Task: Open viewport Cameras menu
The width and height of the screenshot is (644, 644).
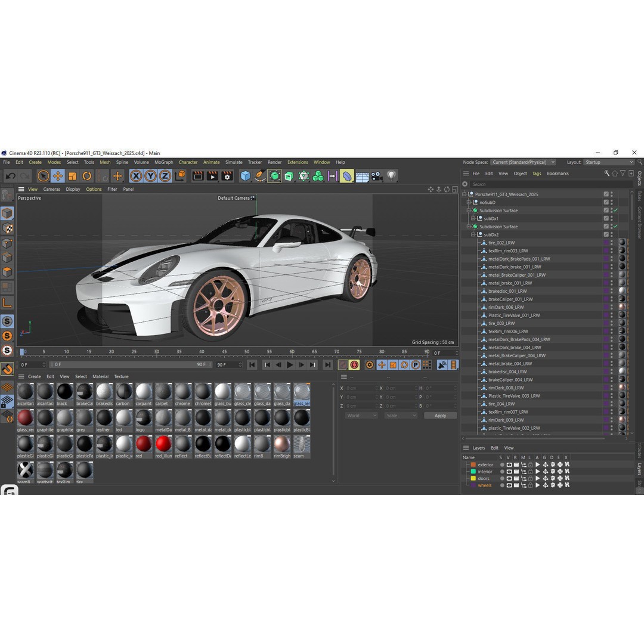Action: coord(52,190)
